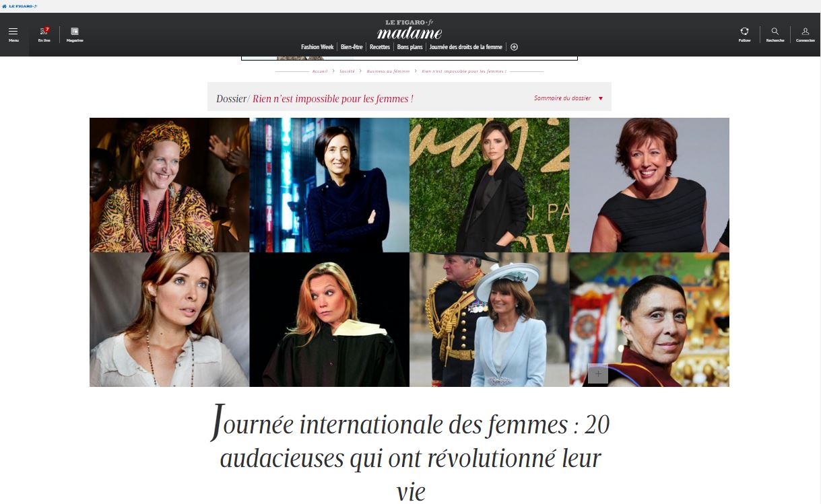The width and height of the screenshot is (821, 504).
Task: Open the Magazine icon
Action: tap(75, 31)
